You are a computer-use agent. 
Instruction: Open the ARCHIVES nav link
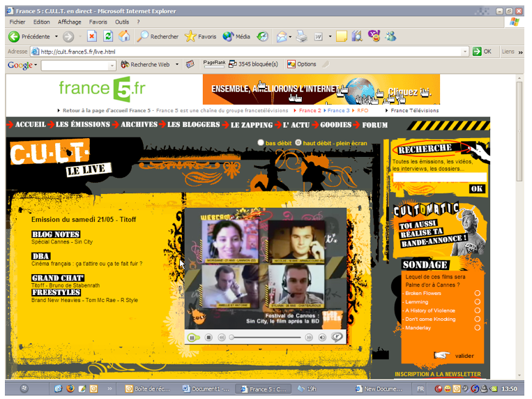point(139,124)
